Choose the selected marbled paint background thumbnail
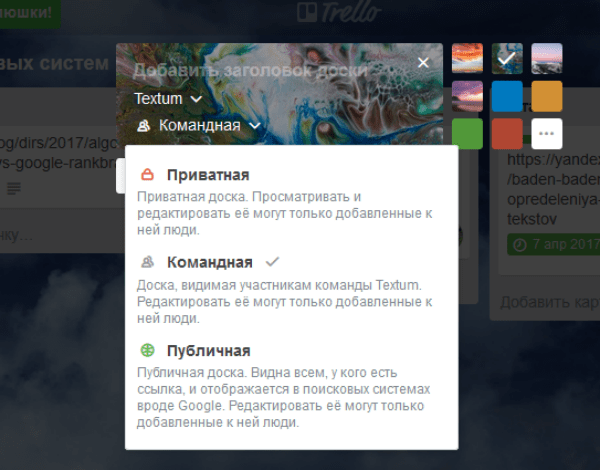 tap(507, 58)
